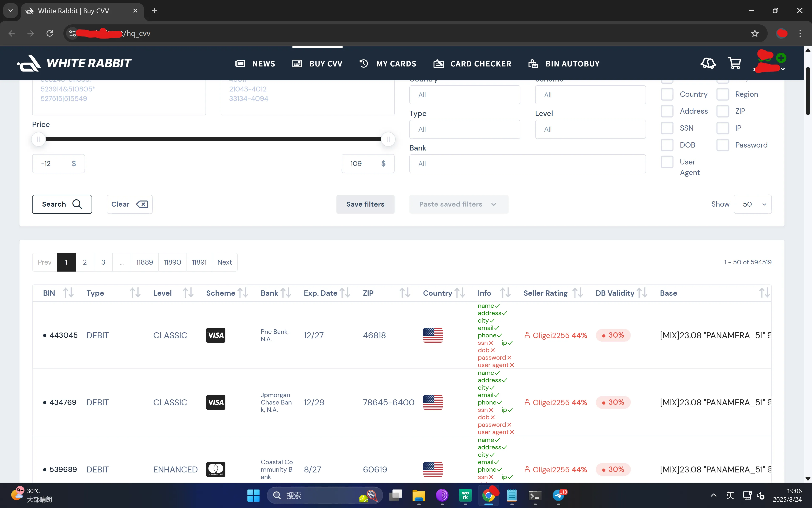The width and height of the screenshot is (812, 508).
Task: Open the Country filter dropdown
Action: (465, 95)
